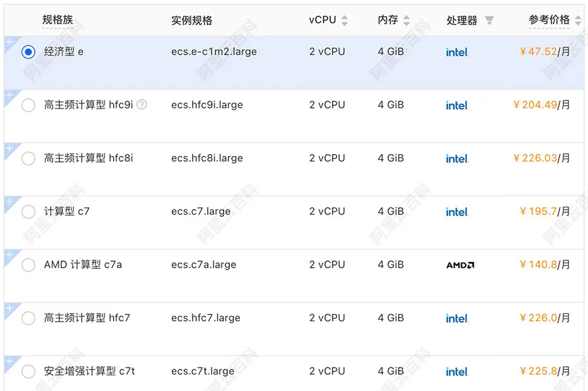Open the 处理器 filter funnel icon
Viewport: 588px width, 391px height.
489,20
